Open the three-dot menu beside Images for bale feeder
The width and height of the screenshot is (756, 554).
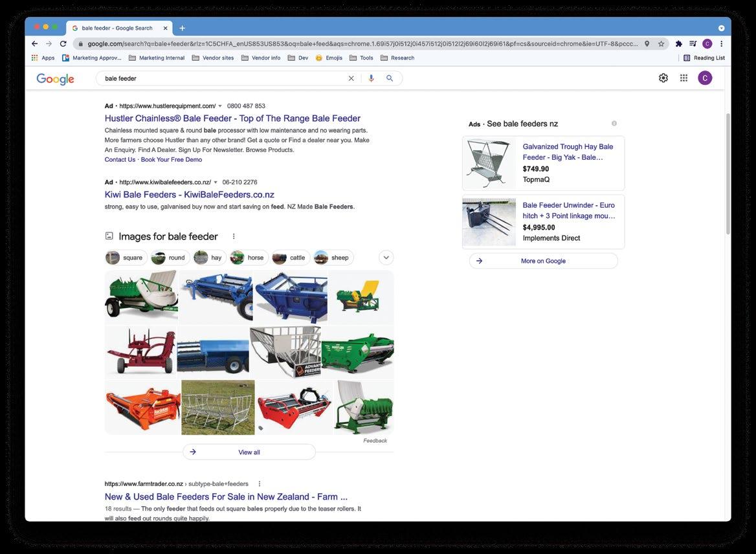234,236
